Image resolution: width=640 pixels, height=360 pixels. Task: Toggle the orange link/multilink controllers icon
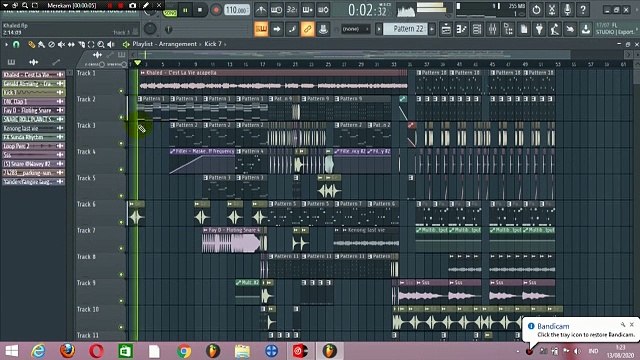(x=307, y=29)
